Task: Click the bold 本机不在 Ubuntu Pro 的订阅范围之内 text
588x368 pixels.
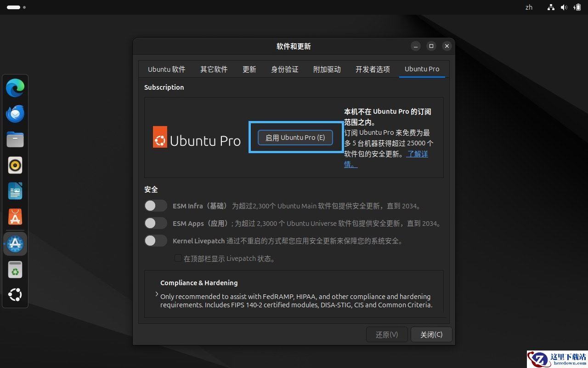Action: 388,117
